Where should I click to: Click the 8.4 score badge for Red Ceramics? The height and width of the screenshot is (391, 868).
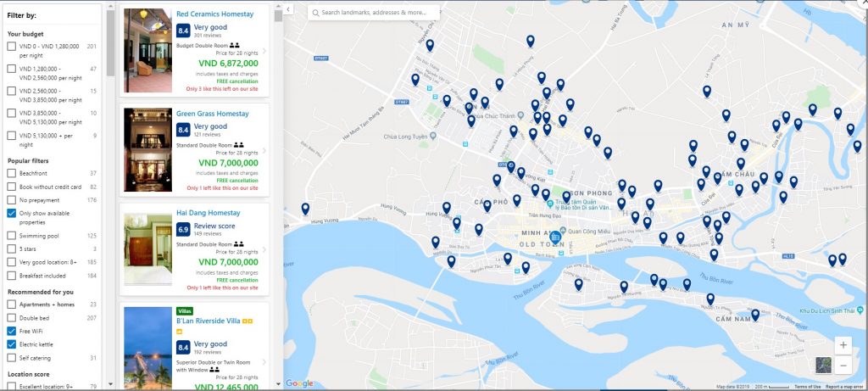183,31
